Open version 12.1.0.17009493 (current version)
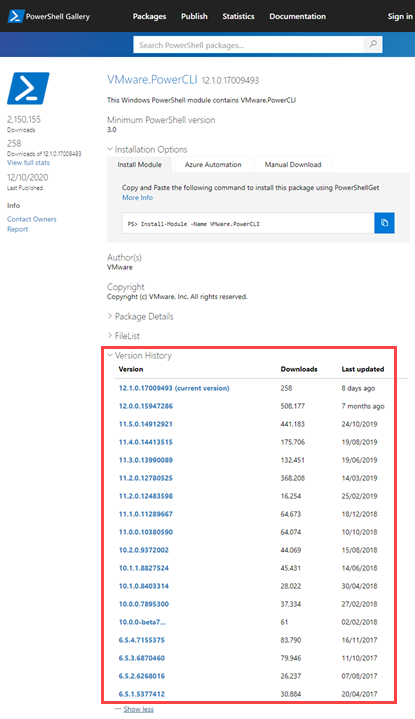This screenshot has width=415, height=719. tap(174, 388)
